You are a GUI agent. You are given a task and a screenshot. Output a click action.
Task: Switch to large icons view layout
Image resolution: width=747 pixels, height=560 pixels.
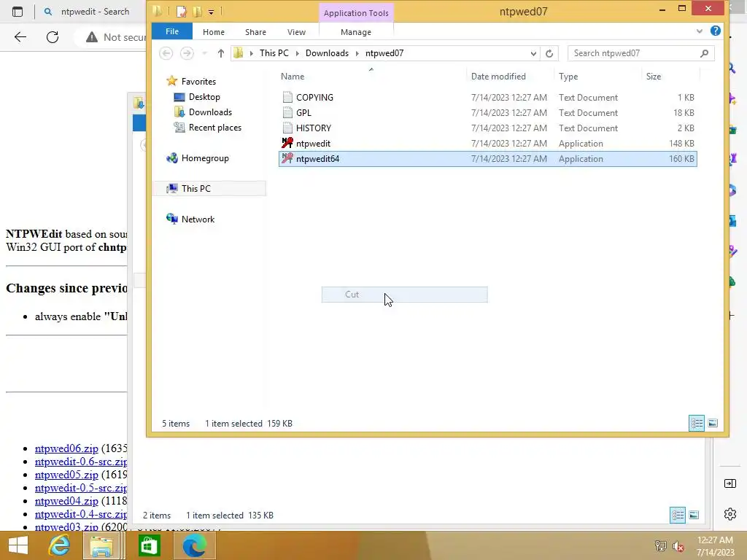(x=713, y=423)
